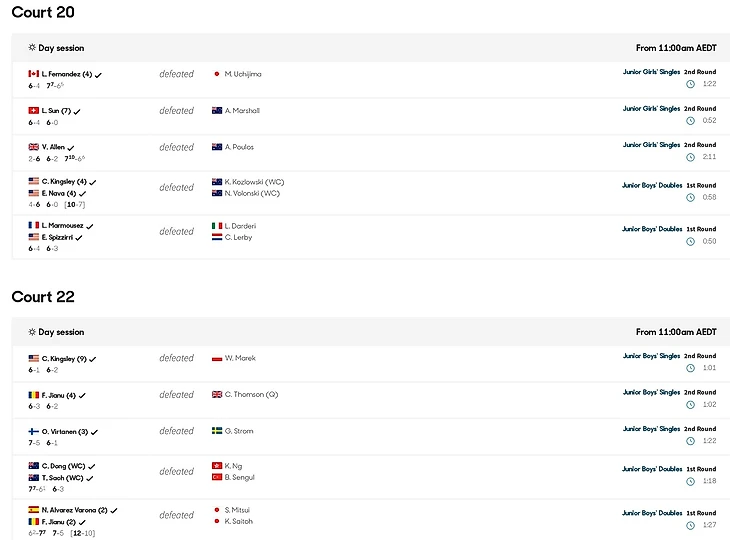Select player A. Poulos
730x540 pixels.
pyautogui.click(x=239, y=147)
